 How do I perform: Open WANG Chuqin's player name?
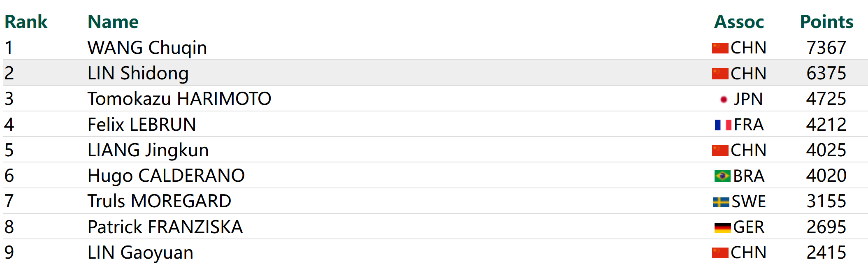pos(147,48)
